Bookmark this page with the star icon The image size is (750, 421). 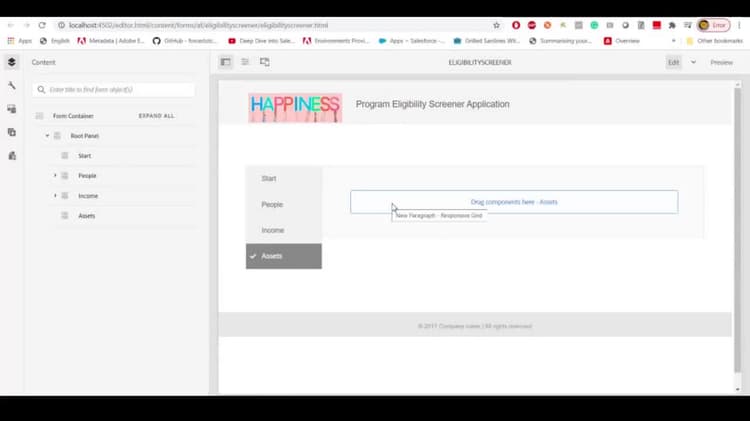tap(496, 25)
